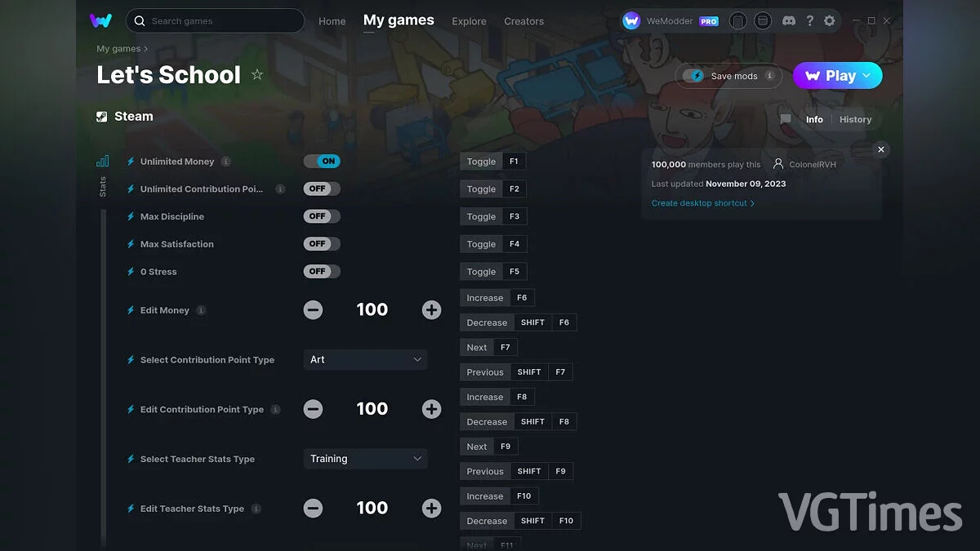Click the Create desktop shortcut link
The height and width of the screenshot is (551, 980).
(703, 203)
